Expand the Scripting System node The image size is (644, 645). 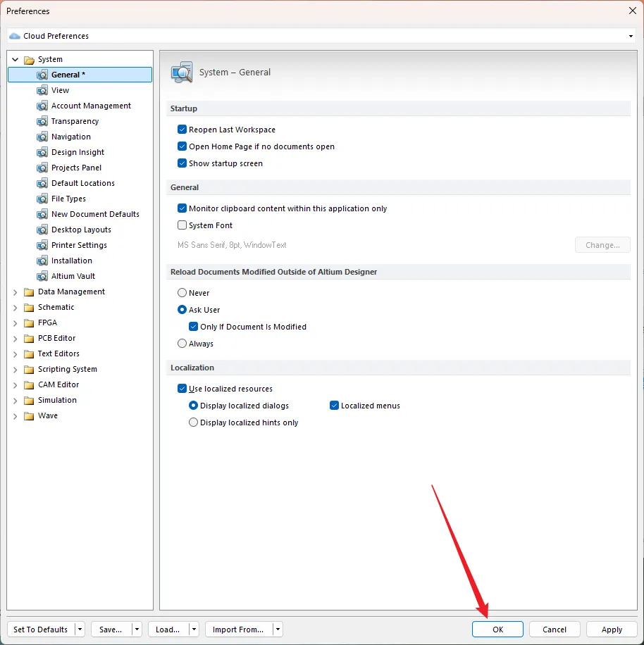[x=16, y=370]
